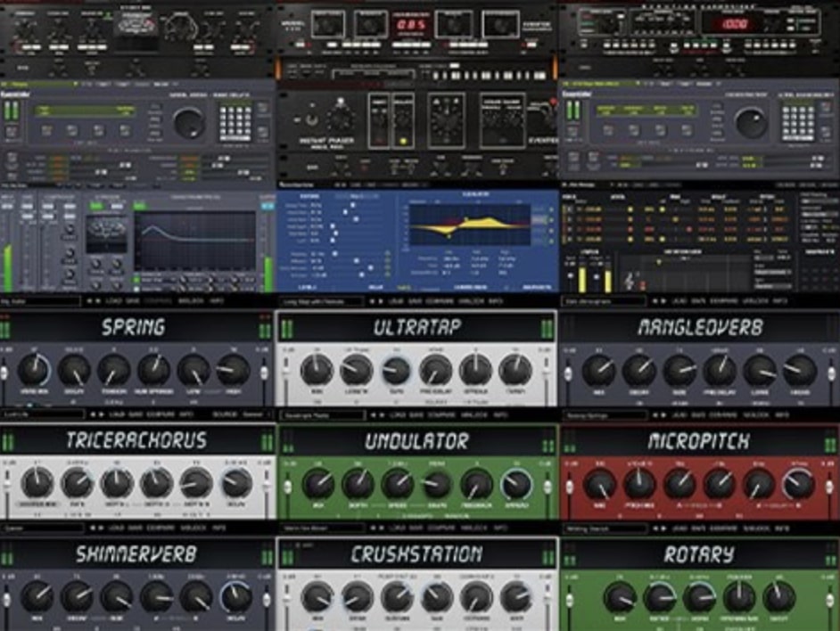Click the numeric keypad on the right H3000 plugin
Screen dimensions: 840x631
(x=797, y=121)
